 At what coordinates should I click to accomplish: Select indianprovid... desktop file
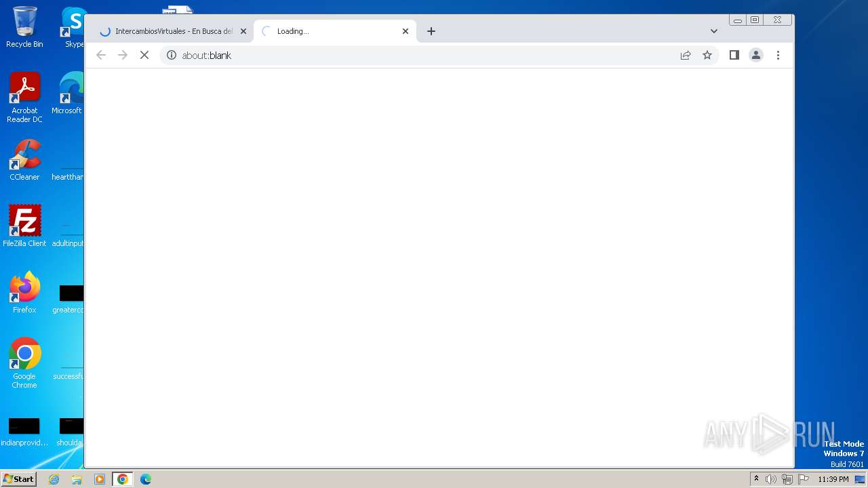[24, 432]
